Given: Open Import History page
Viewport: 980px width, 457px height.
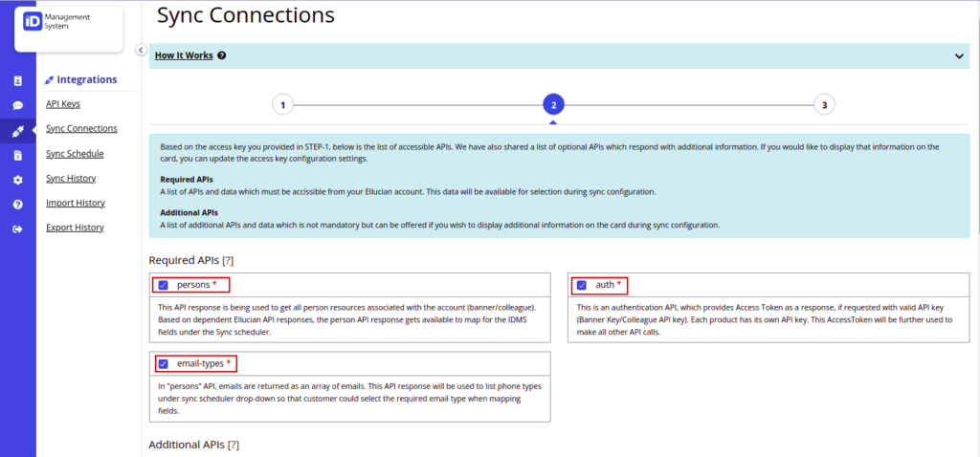Looking at the screenshot, I should (75, 203).
